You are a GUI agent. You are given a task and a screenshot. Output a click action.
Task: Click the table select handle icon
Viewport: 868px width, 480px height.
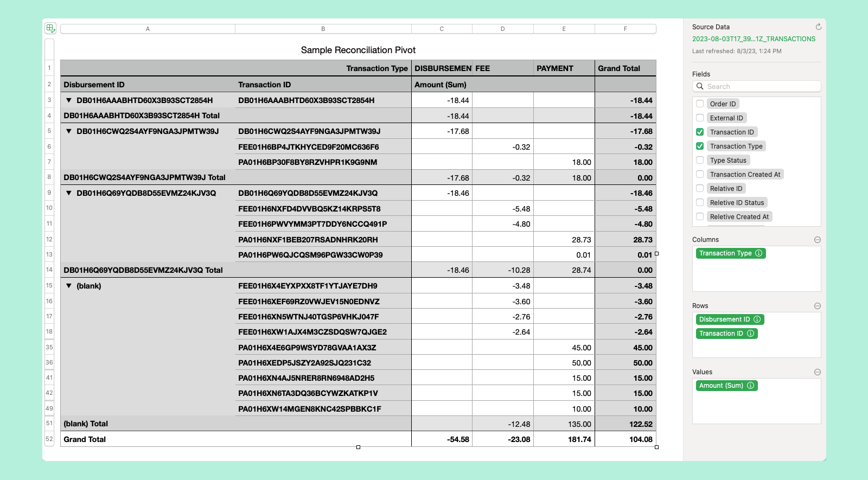50,28
